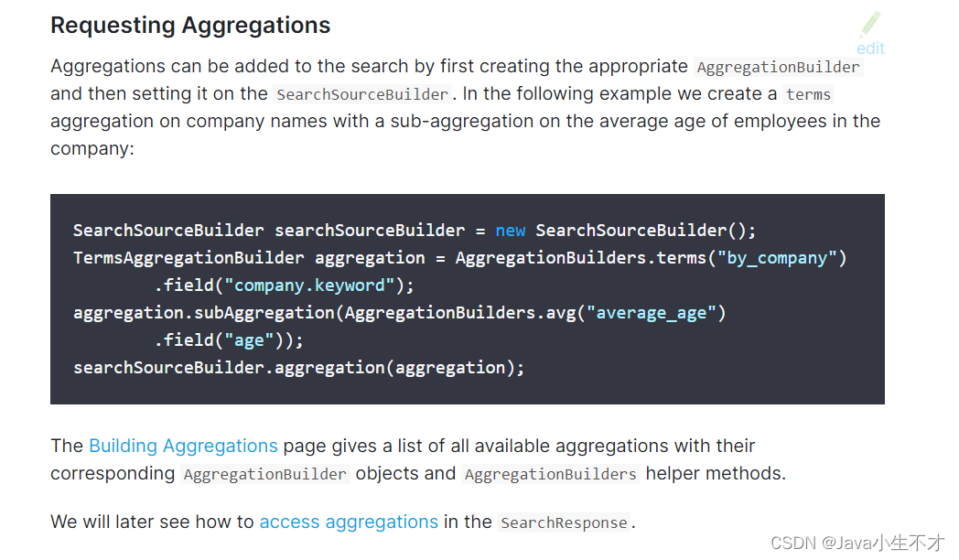The image size is (959, 560).
Task: Open the Building Aggregations link
Action: (184, 446)
